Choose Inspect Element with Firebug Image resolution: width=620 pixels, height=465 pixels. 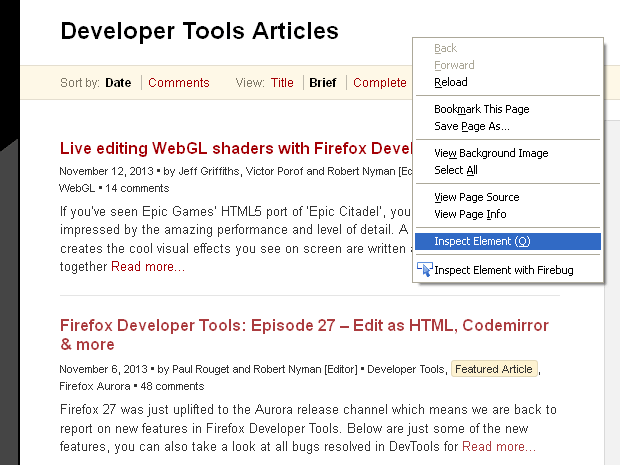508,270
